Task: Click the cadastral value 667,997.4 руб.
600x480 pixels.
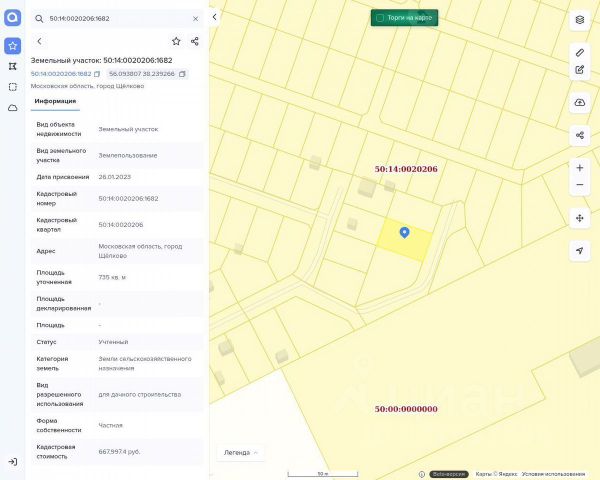Action: (119, 452)
